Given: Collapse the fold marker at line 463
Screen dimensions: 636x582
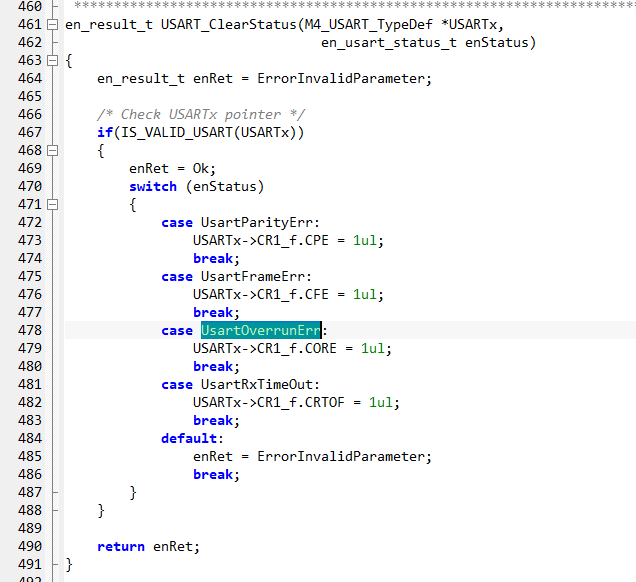Looking at the screenshot, I should tap(52, 61).
